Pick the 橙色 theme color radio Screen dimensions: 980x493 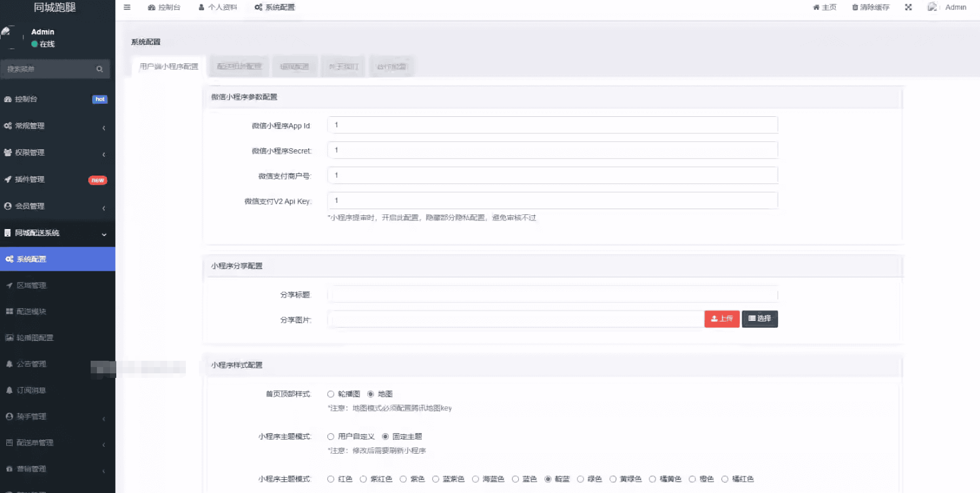point(692,479)
